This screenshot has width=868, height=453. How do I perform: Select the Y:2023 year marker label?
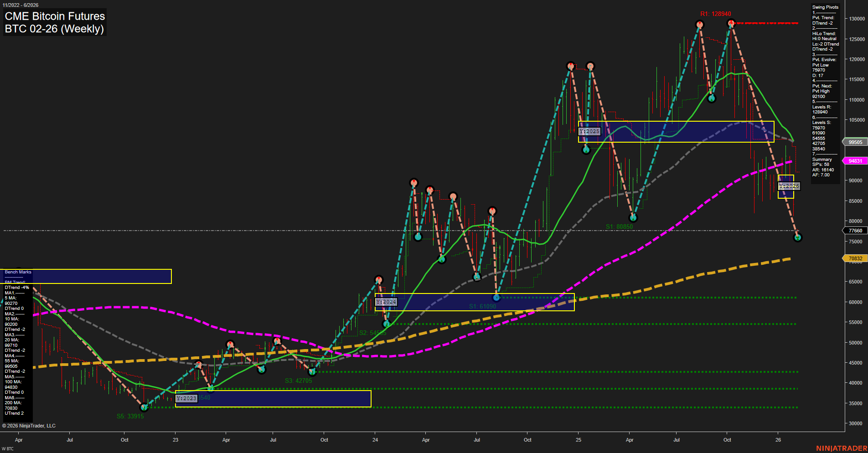coord(186,398)
